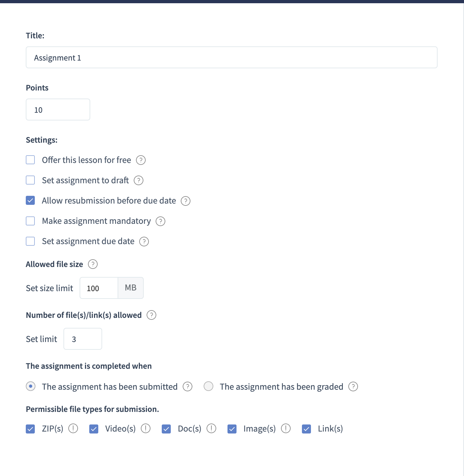The width and height of the screenshot is (464, 476).
Task: Open help for Number of file(s)/link(s) allowed
Action: (151, 315)
